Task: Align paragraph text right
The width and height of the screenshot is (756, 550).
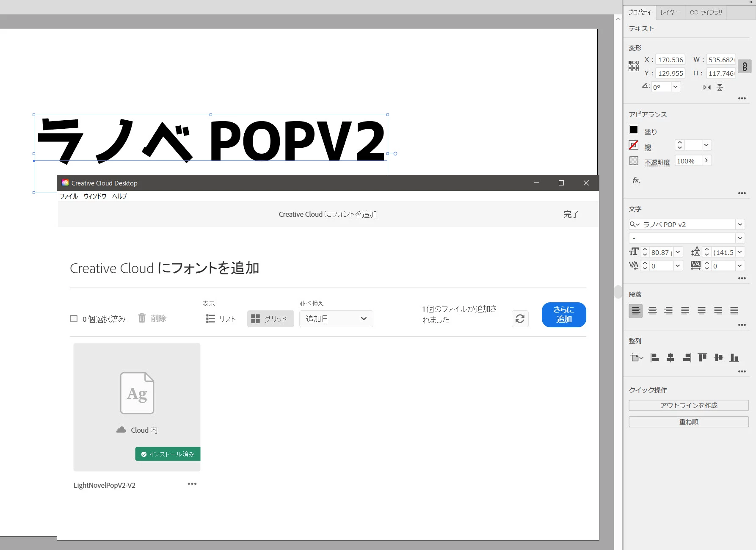Action: coord(668,311)
